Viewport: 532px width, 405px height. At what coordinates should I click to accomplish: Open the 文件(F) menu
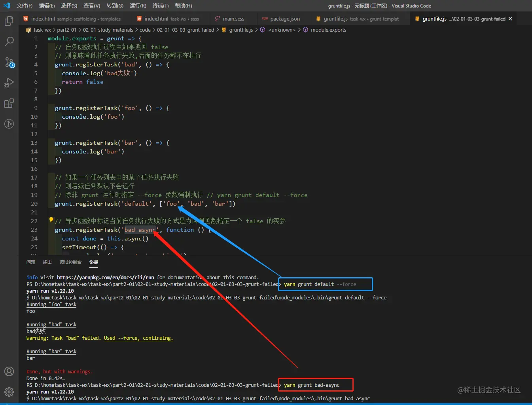pyautogui.click(x=25, y=6)
